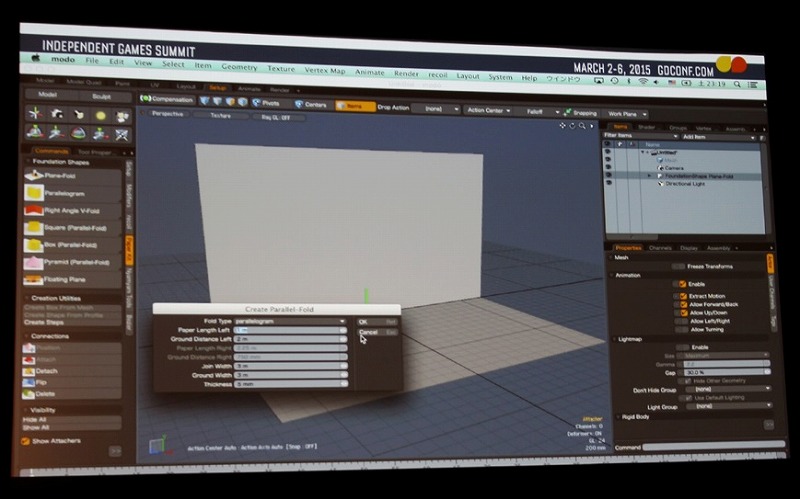Toggle Allow Forward/Back checkbox
The image size is (800, 499).
click(683, 304)
